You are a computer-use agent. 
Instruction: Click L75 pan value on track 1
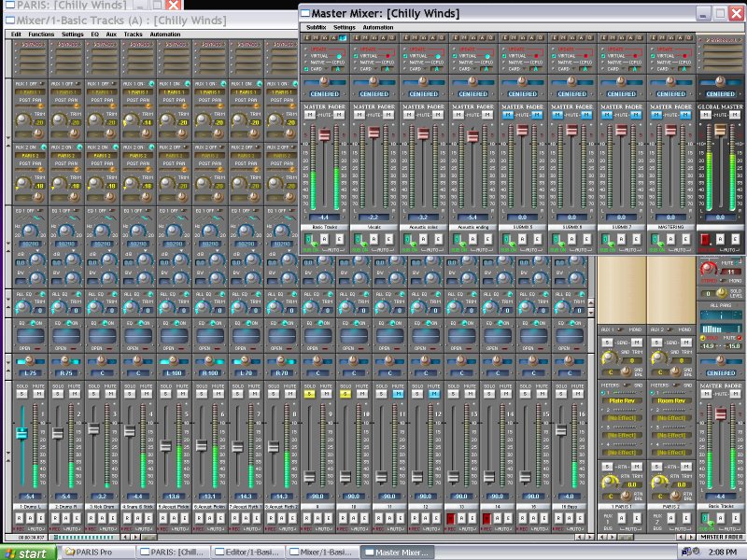coord(31,373)
